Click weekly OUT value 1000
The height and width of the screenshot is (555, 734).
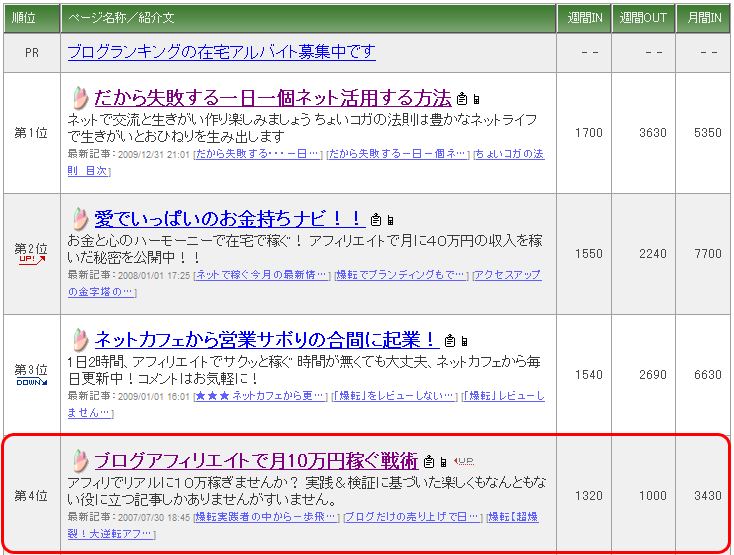click(653, 496)
